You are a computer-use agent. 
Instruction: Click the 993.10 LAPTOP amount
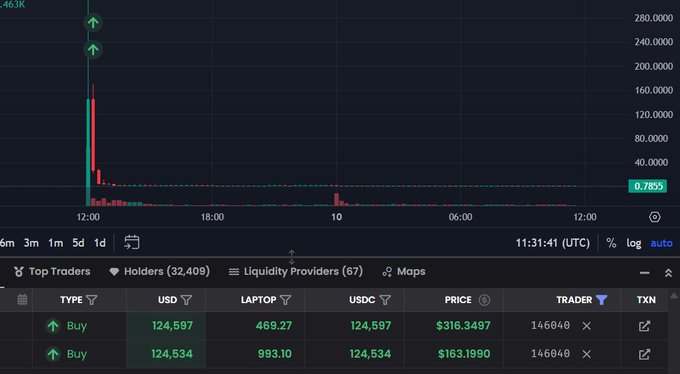[275, 354]
